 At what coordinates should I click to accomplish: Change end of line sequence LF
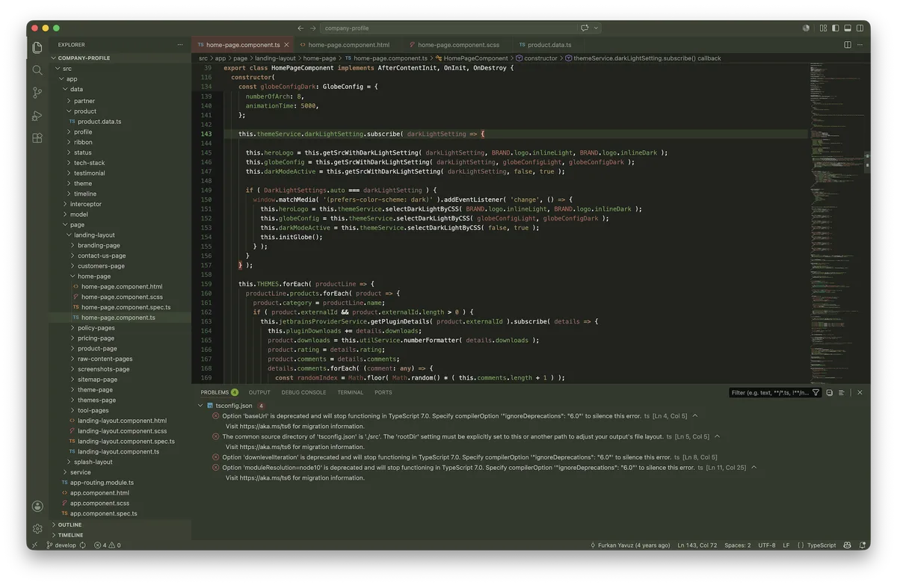pos(786,545)
